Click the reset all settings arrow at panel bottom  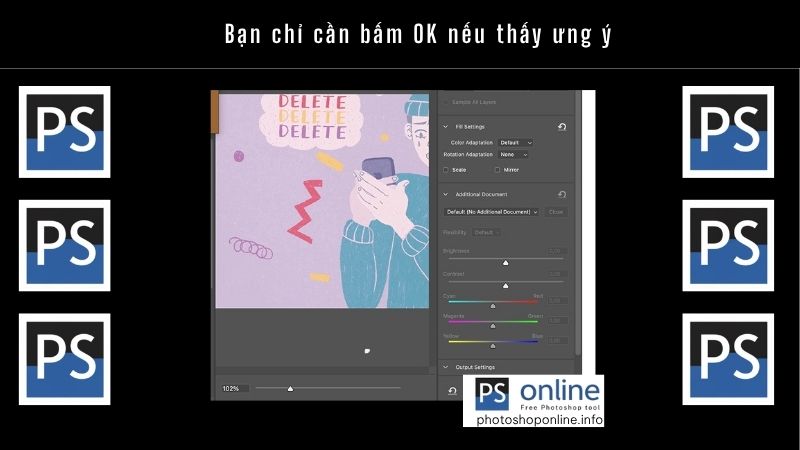tap(452, 391)
